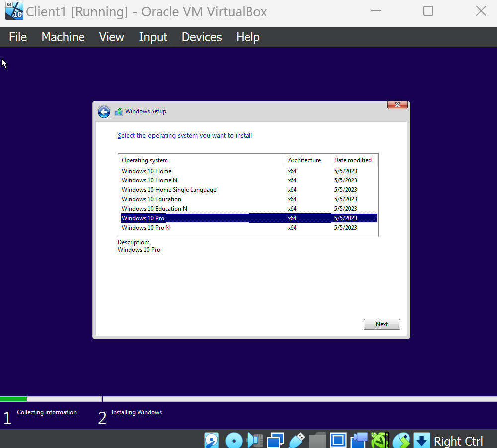Screen dimensions: 497x448
Task: Select Windows 10 Home in the list
Action: coord(249,171)
